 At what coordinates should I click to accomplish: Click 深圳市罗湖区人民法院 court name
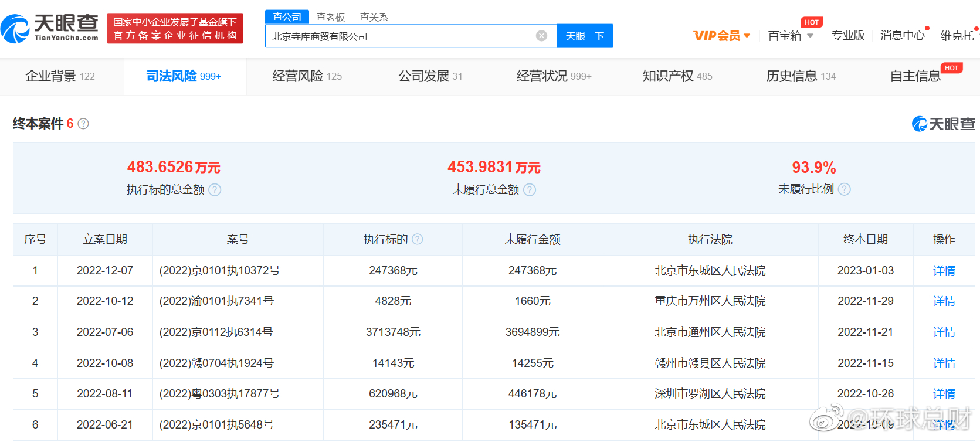click(x=710, y=393)
